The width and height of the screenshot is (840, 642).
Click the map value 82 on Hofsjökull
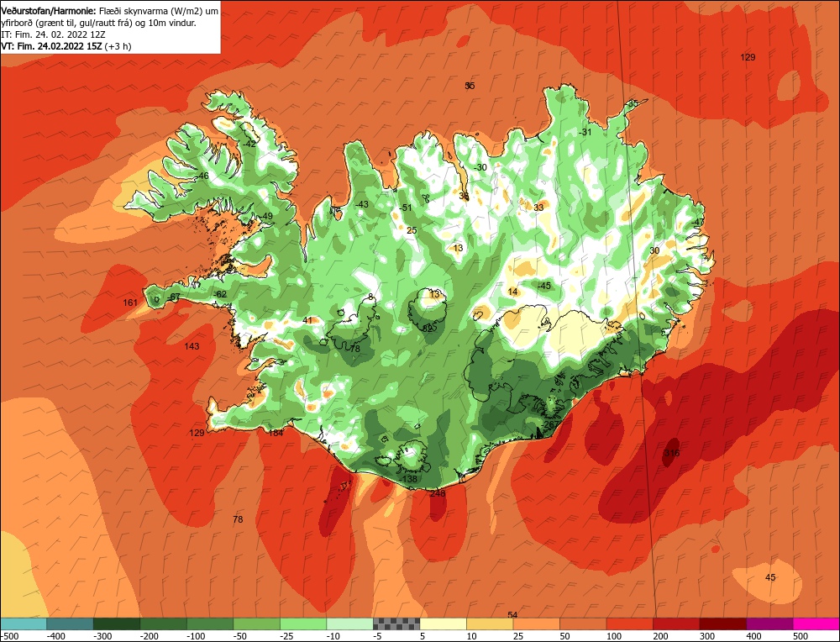tap(428, 329)
